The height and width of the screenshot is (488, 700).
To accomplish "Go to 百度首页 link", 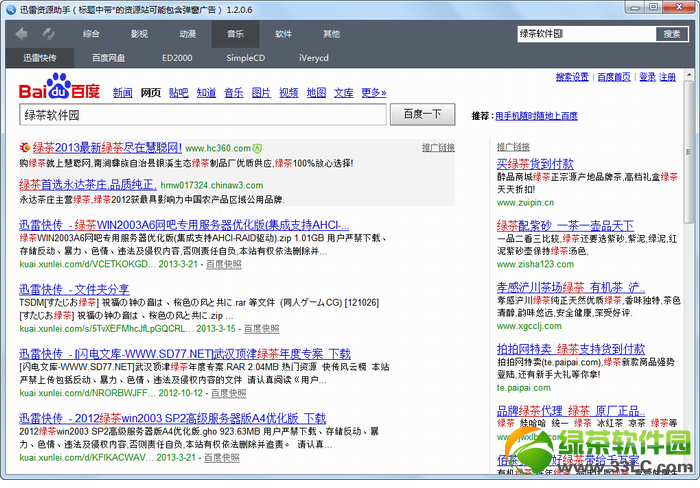I will pos(614,77).
